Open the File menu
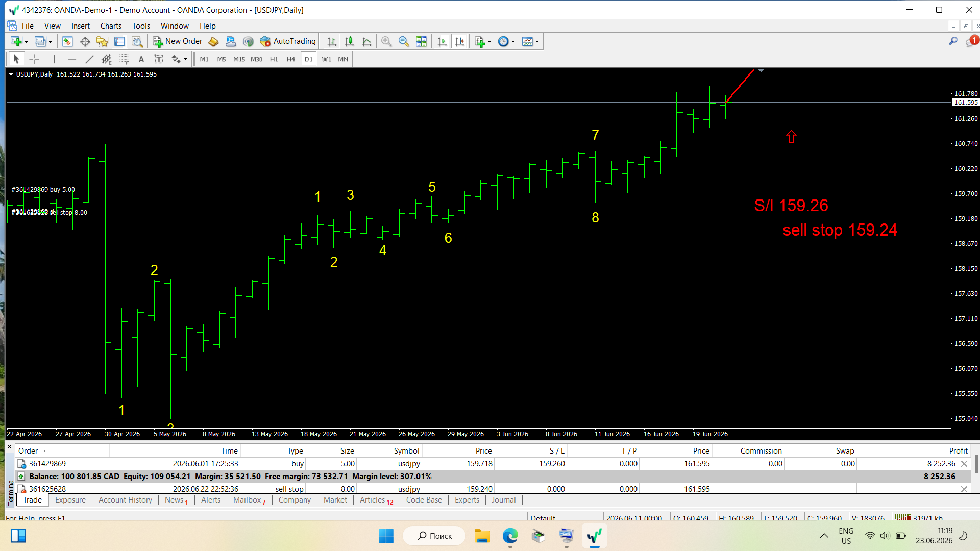980x551 pixels. [x=28, y=26]
